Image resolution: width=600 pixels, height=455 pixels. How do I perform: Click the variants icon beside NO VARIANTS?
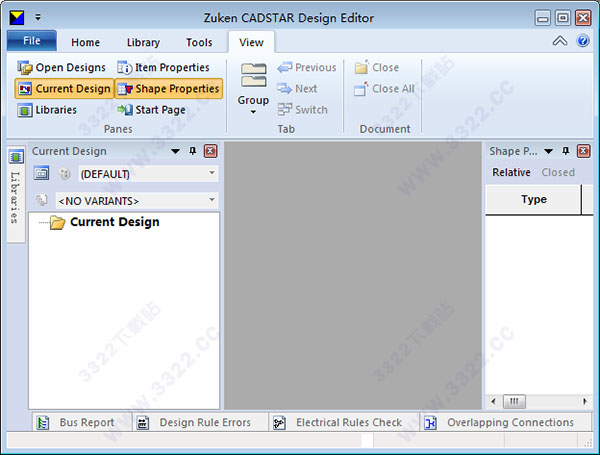pyautogui.click(x=41, y=200)
